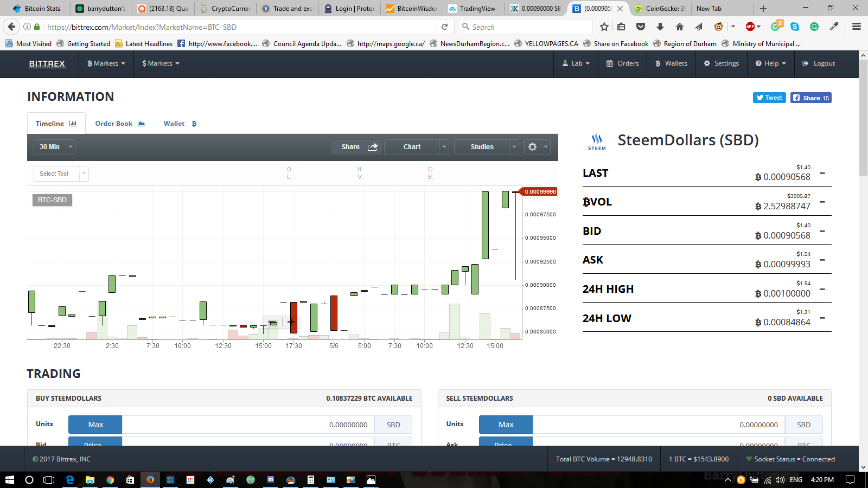Click the page vertical scrollbar thumb
This screenshot has height=488, width=868.
863,118
